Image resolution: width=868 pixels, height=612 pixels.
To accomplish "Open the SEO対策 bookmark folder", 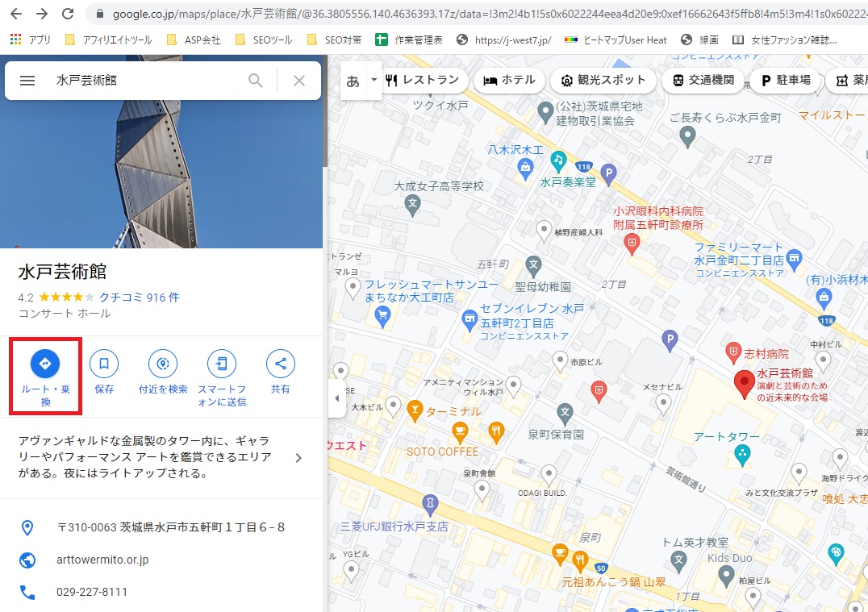I will [x=334, y=40].
